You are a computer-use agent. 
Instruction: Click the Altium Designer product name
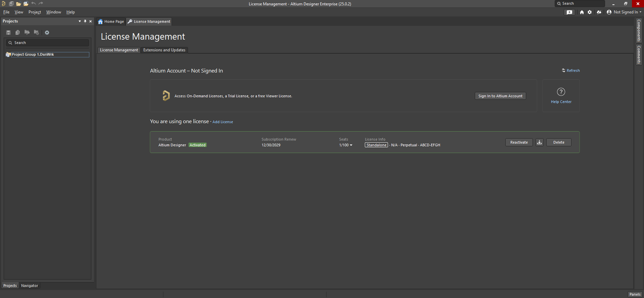pyautogui.click(x=172, y=145)
